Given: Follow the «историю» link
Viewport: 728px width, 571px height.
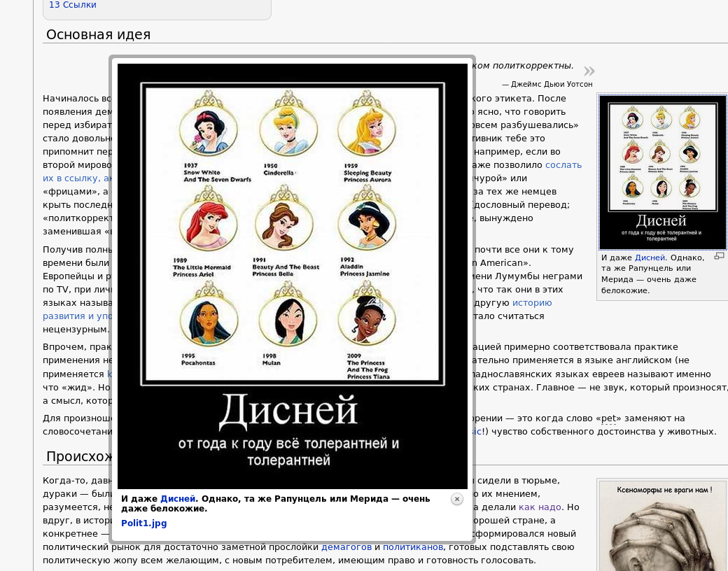Looking at the screenshot, I should coord(531,303).
